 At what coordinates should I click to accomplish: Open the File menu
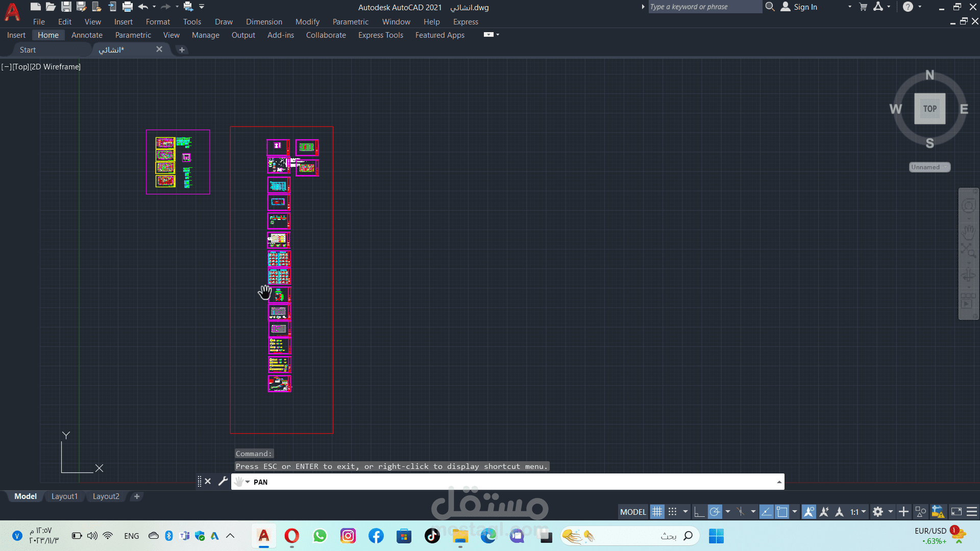tap(39, 21)
